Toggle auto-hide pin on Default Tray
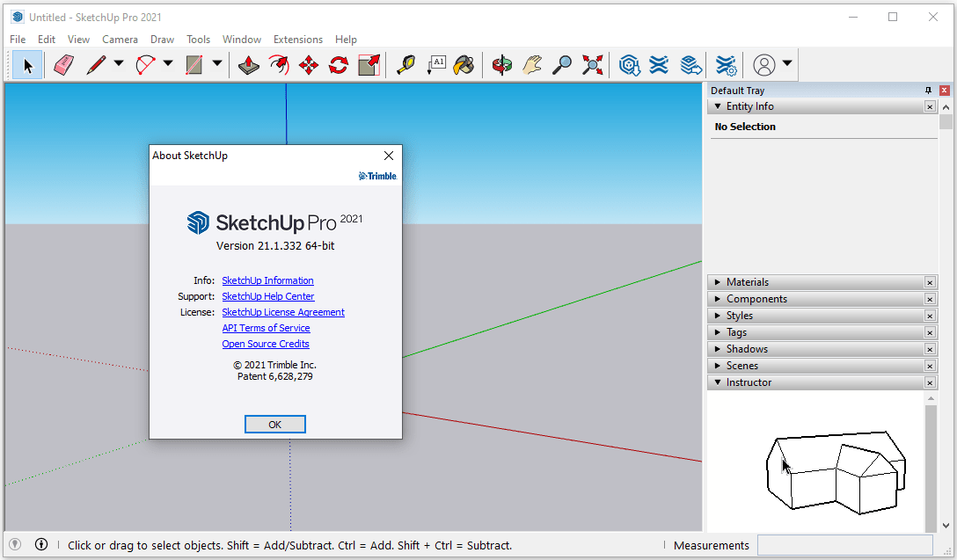 928,91
